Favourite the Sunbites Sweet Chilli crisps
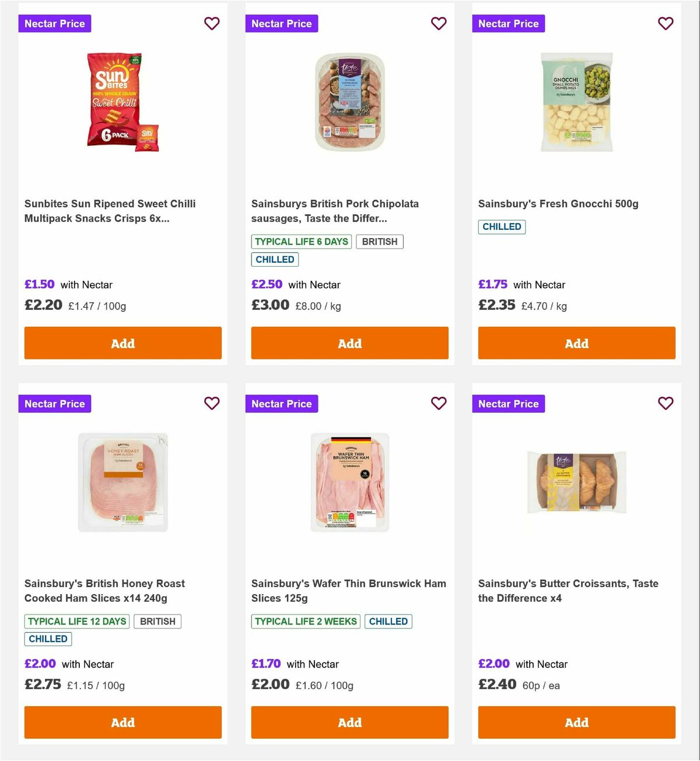 (212, 23)
